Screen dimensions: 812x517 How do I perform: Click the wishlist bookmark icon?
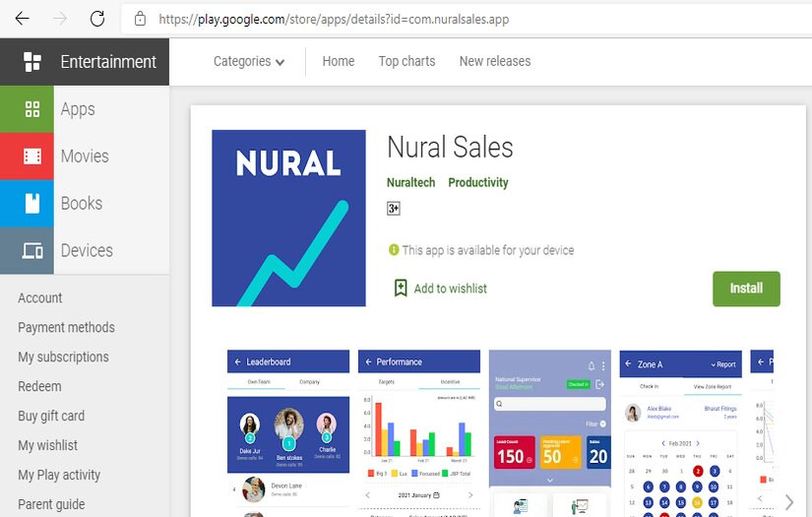point(401,288)
